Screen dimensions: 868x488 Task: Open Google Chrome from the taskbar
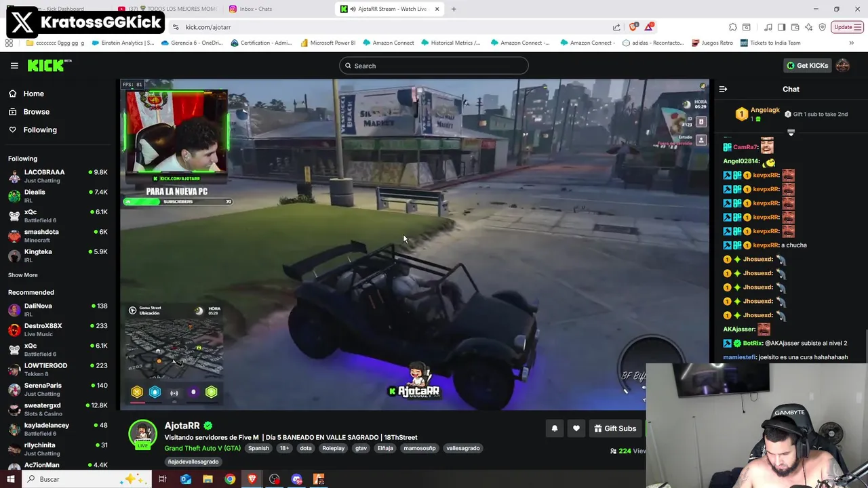pos(230,479)
